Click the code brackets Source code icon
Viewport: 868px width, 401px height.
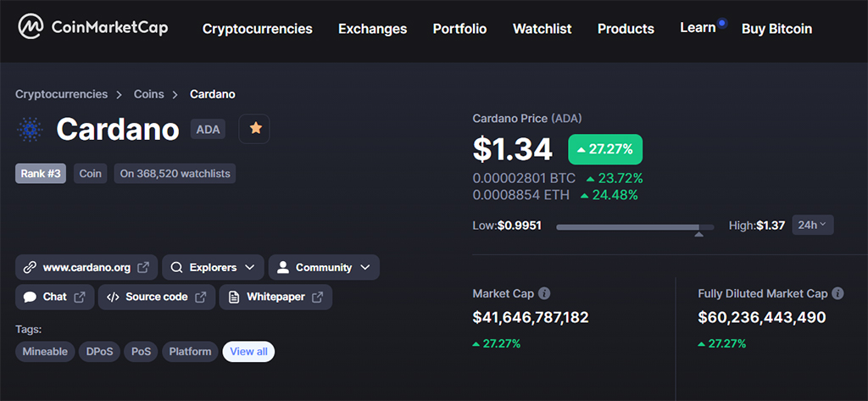[113, 297]
